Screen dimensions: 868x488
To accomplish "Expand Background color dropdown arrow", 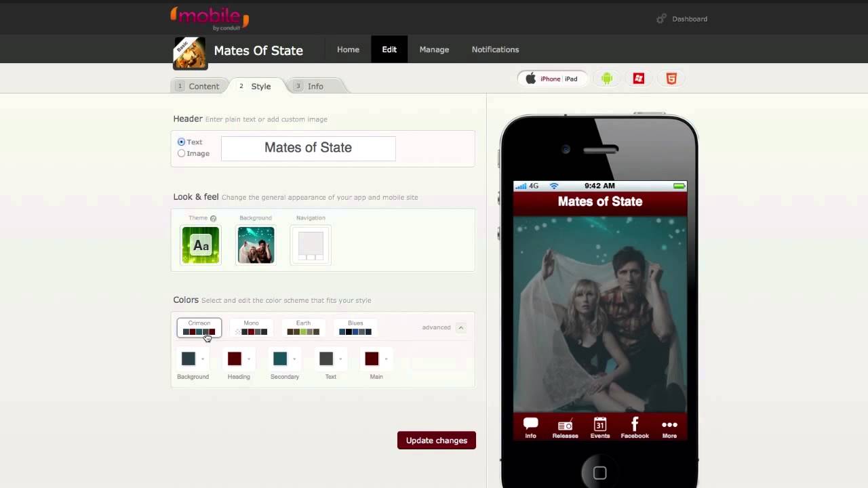I will (203, 359).
